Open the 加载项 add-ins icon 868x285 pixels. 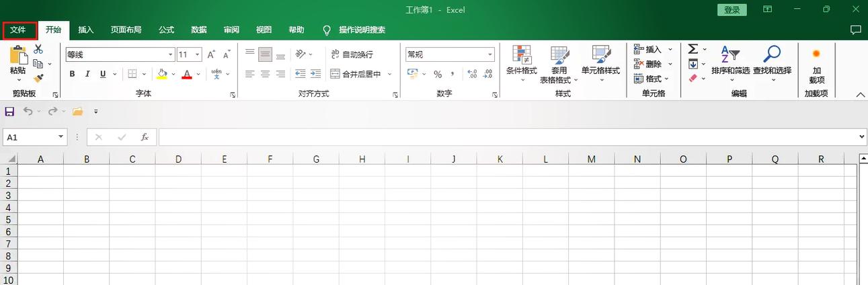(816, 65)
